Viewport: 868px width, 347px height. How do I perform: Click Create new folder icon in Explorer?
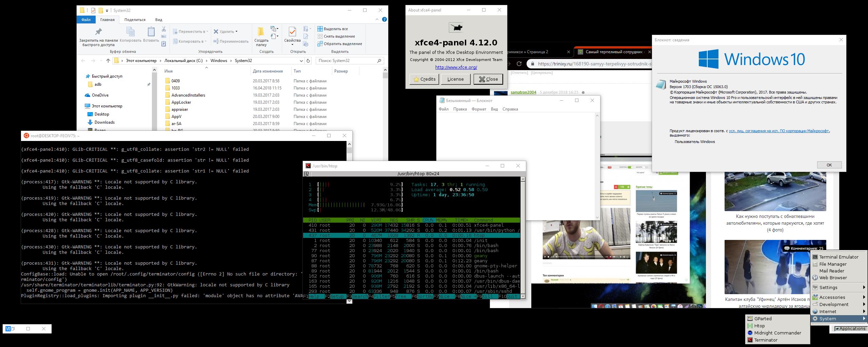(x=261, y=37)
